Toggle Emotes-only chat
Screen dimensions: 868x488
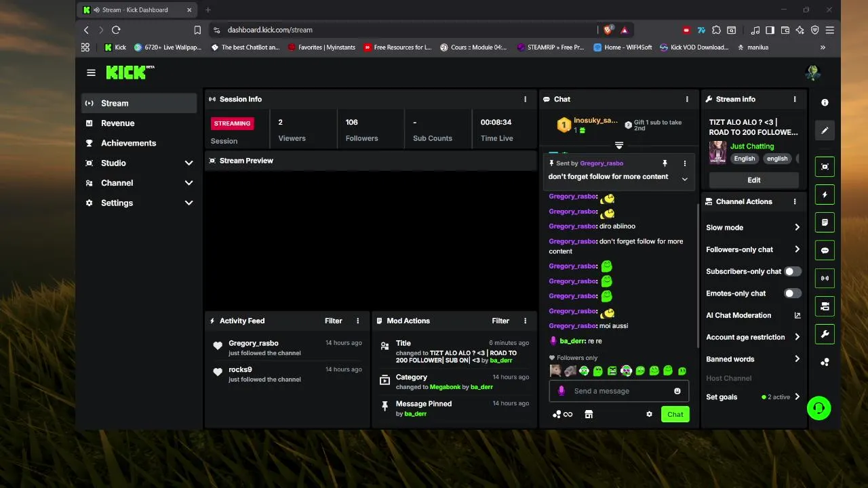[x=792, y=293]
